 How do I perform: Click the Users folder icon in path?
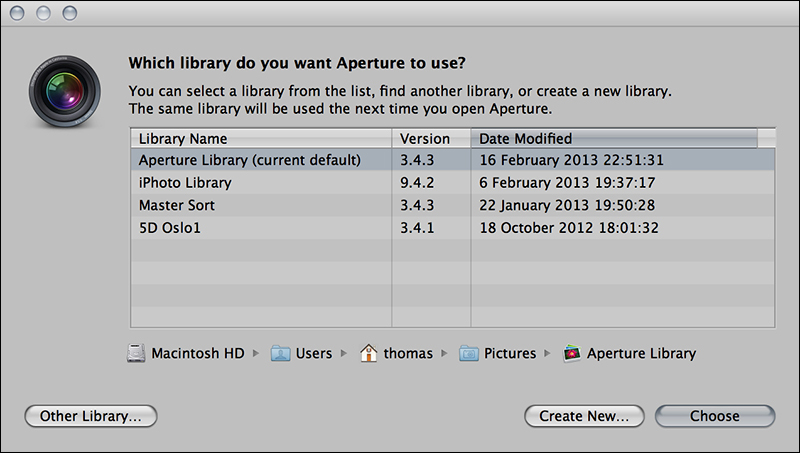click(280, 353)
